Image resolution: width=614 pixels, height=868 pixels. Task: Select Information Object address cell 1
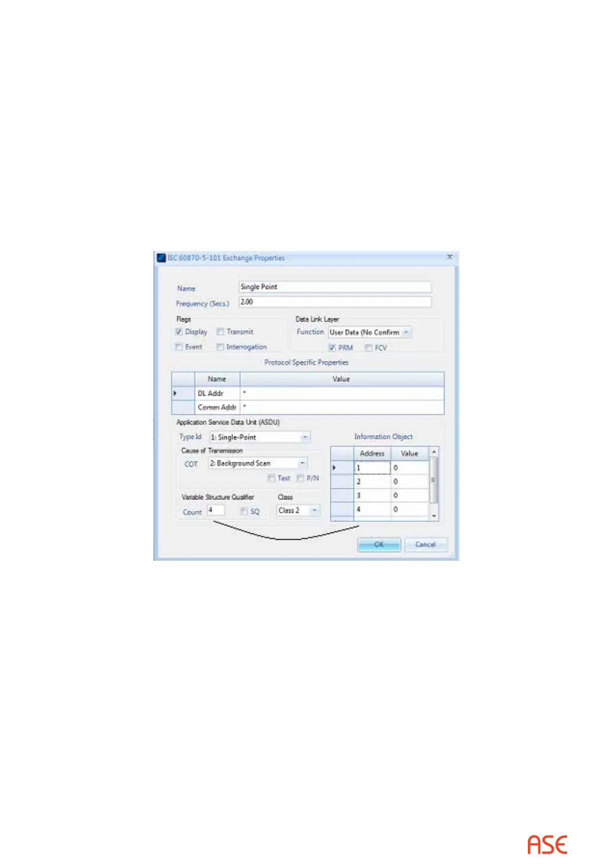point(372,468)
